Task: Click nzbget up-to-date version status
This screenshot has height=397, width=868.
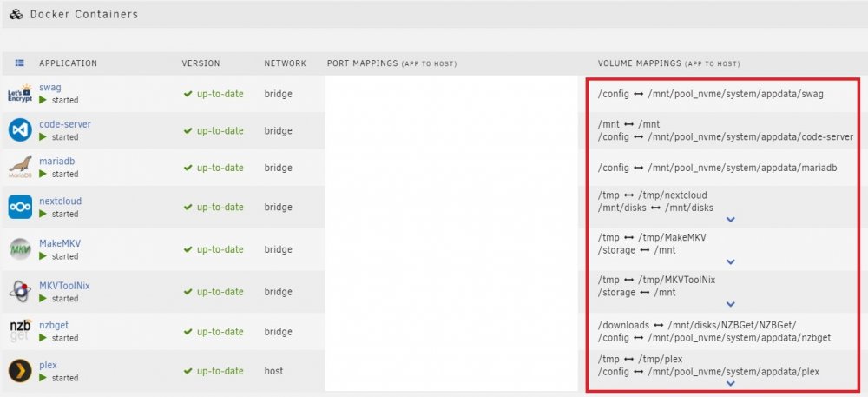Action: click(x=214, y=332)
